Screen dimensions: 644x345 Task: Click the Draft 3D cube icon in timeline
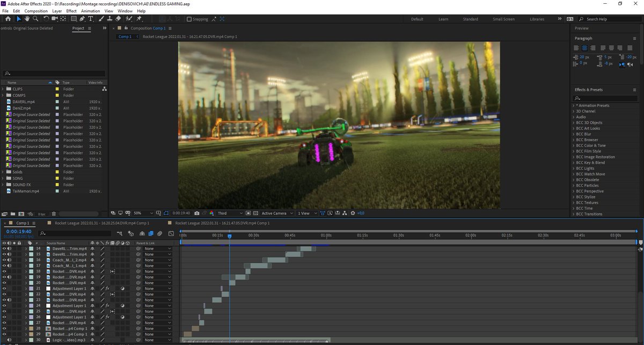click(x=130, y=233)
